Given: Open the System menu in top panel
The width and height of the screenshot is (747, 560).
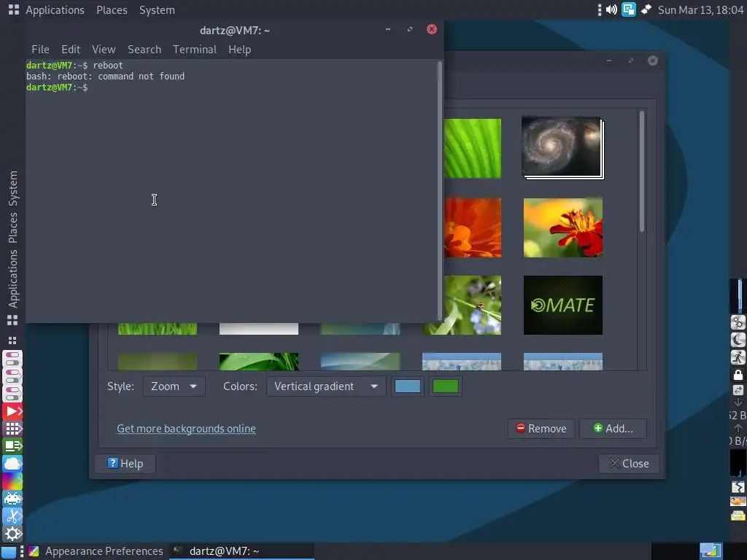Looking at the screenshot, I should pos(157,10).
